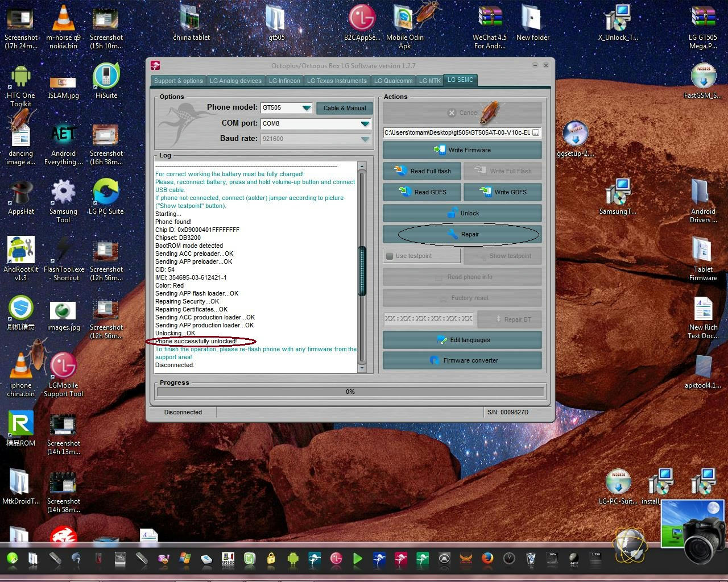Switch to LG Analog devices tab
This screenshot has height=582, width=728.
[x=235, y=81]
